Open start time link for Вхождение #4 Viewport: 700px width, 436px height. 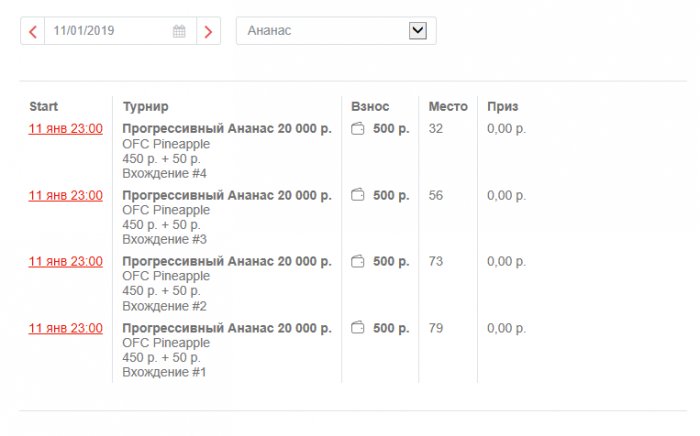[x=66, y=129]
